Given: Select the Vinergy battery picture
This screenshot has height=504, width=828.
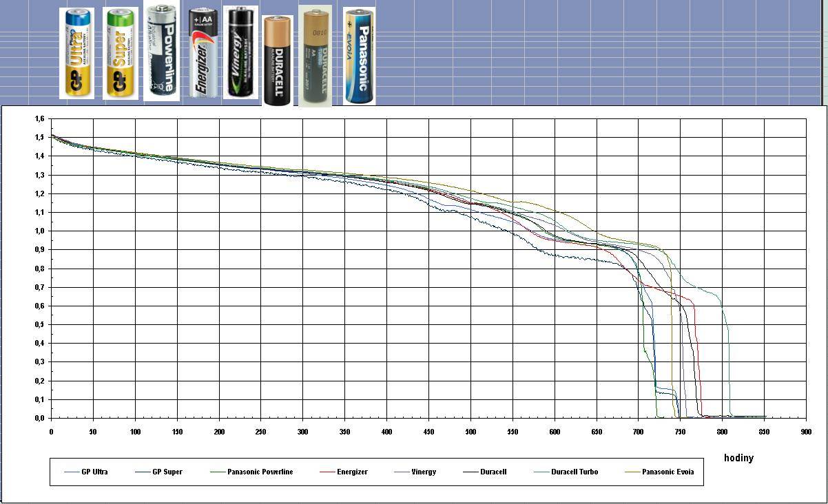Looking at the screenshot, I should point(241,52).
